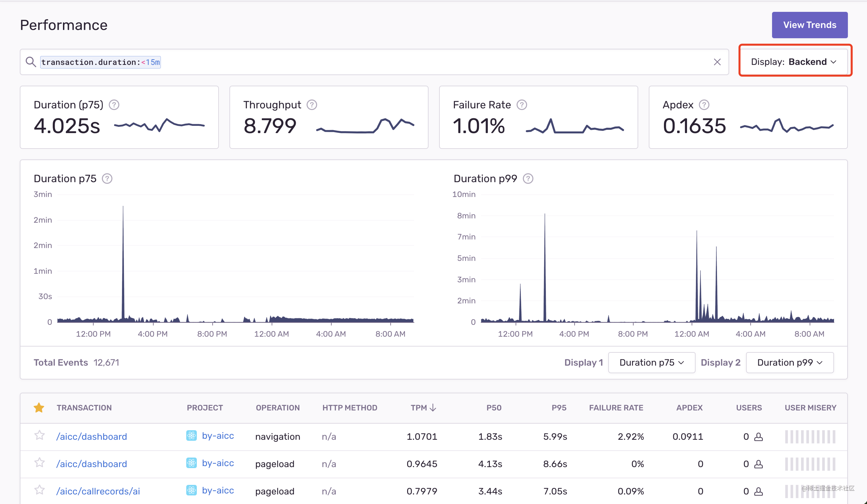The image size is (867, 504).
Task: Click the transaction.duration search field
Action: [x=374, y=62]
